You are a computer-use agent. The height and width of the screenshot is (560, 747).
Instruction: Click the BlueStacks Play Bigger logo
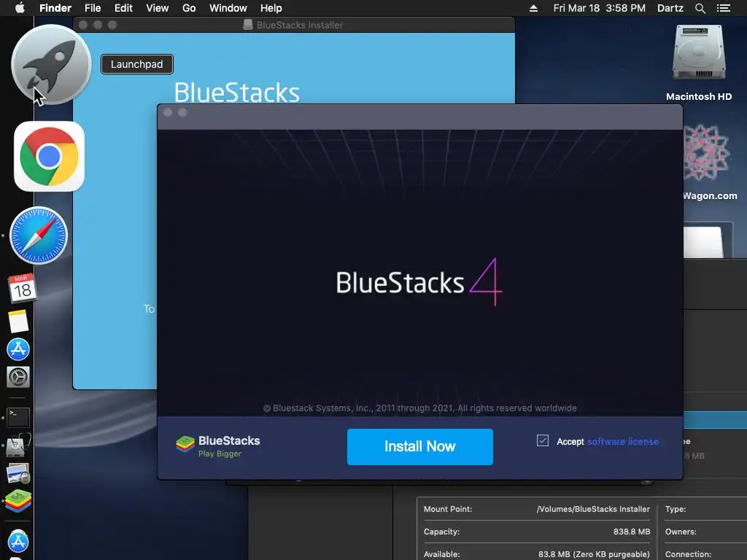[218, 446]
